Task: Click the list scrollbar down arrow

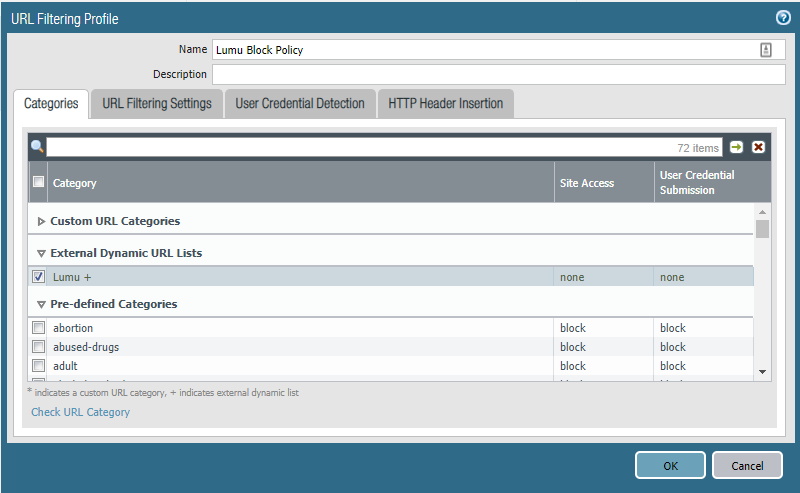Action: (x=762, y=372)
